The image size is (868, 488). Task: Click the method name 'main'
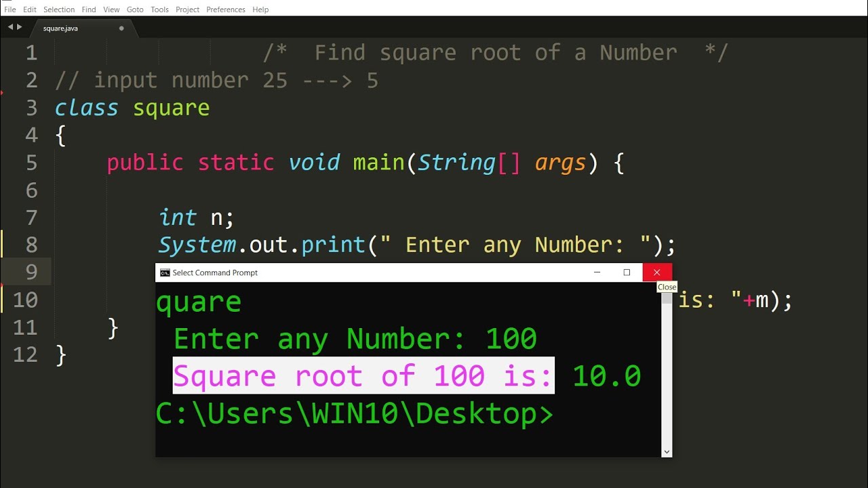coord(378,163)
